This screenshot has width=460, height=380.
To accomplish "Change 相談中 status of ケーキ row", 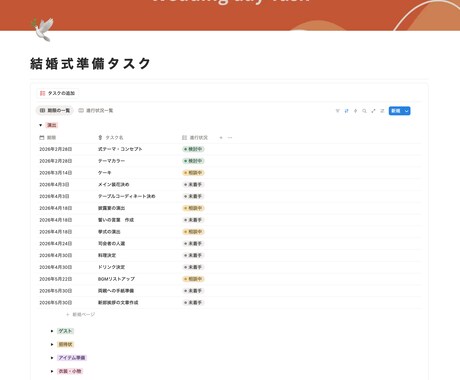I will [193, 173].
